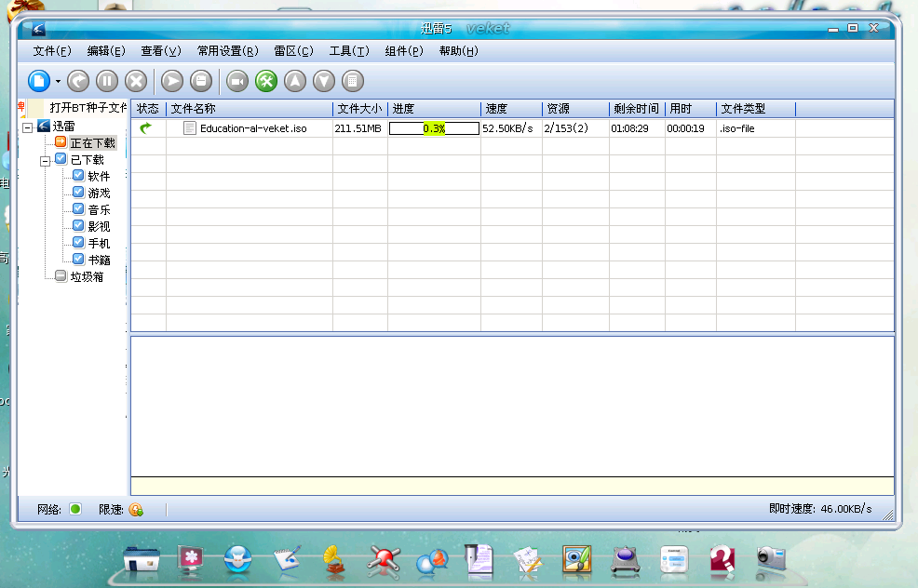Screen dimensions: 918x588
Task: Open the 文件(F) menu
Action: [x=52, y=51]
